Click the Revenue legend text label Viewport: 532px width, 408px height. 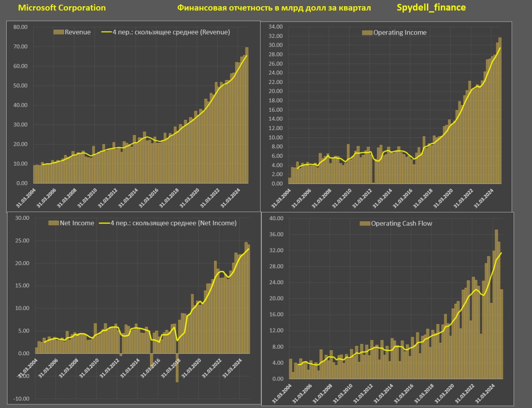click(78, 32)
